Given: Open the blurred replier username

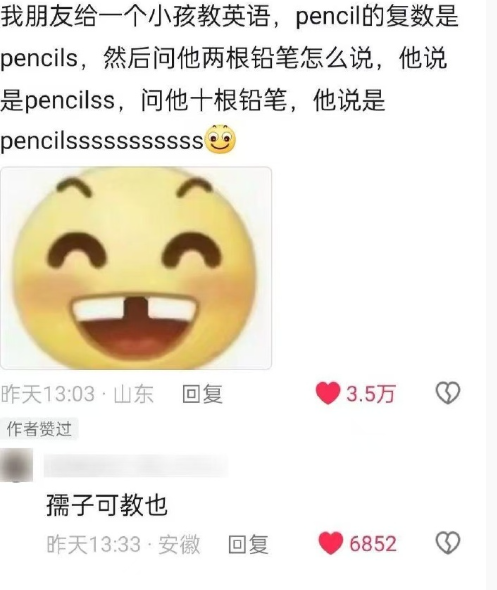Looking at the screenshot, I should 136,466.
